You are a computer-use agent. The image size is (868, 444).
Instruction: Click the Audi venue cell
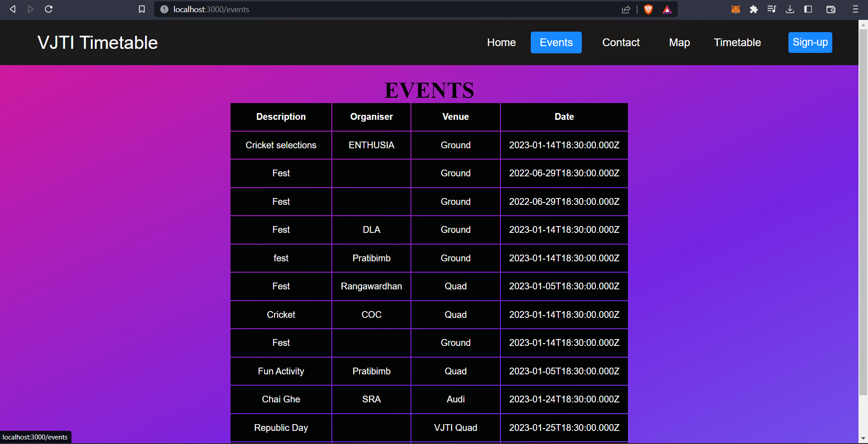point(456,399)
